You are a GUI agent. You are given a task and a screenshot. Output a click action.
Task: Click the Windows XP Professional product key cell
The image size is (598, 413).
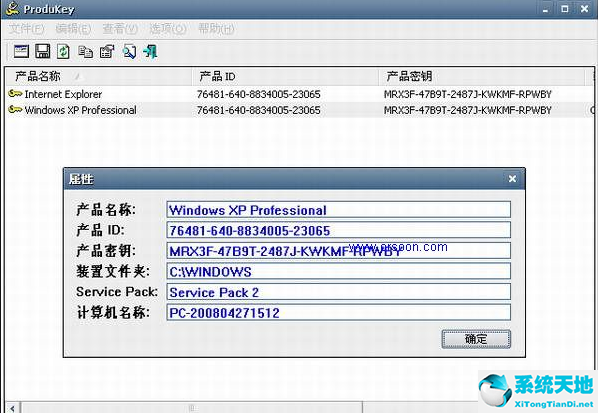tap(468, 110)
